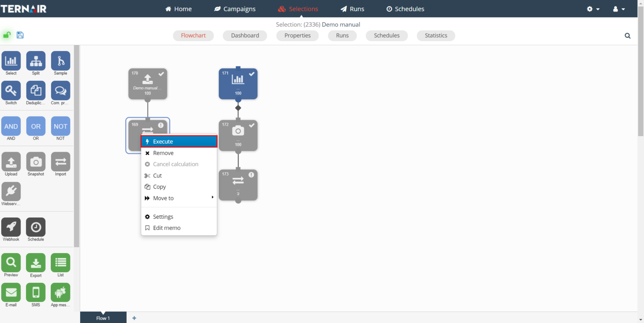Open the user account dropdown
Viewport: 644px width, 323px height.
pyautogui.click(x=619, y=9)
